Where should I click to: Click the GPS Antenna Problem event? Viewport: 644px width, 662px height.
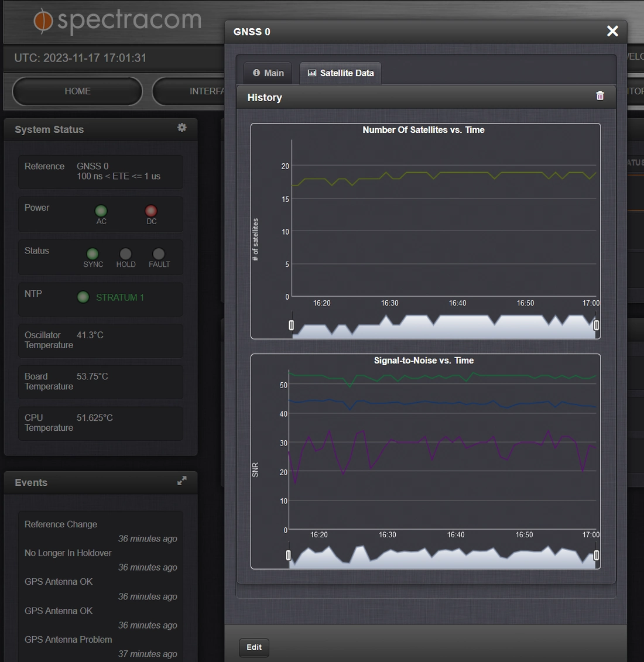[68, 639]
